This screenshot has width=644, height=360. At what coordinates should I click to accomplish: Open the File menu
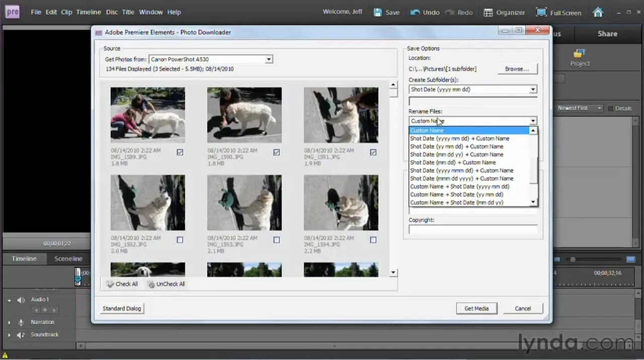click(36, 12)
